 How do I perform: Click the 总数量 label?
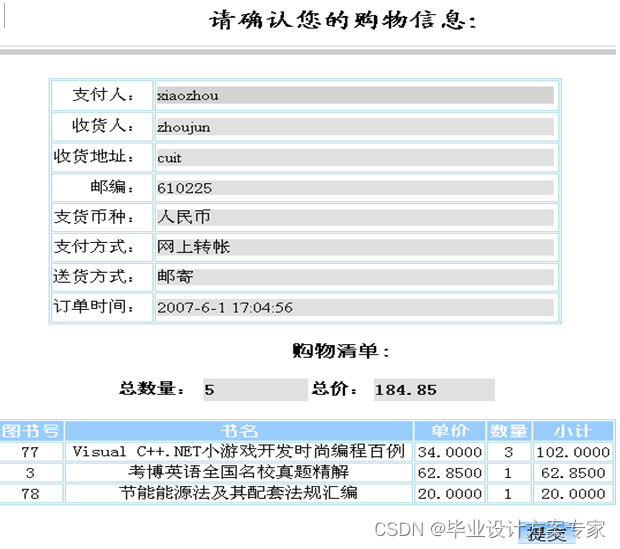click(x=151, y=389)
